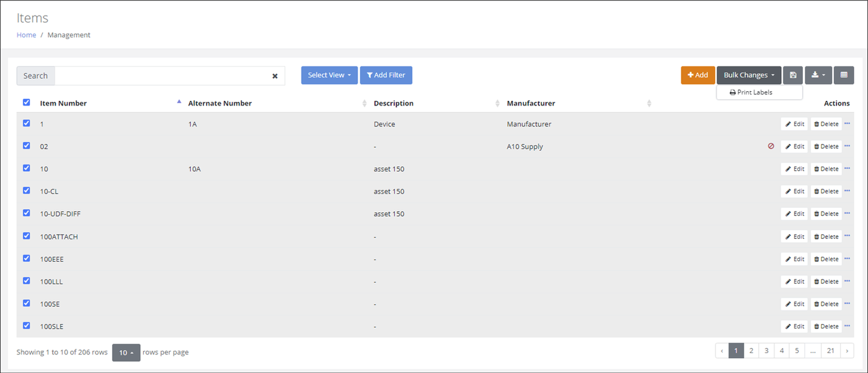The height and width of the screenshot is (373, 868).
Task: Edit item 100SE
Action: click(x=794, y=304)
